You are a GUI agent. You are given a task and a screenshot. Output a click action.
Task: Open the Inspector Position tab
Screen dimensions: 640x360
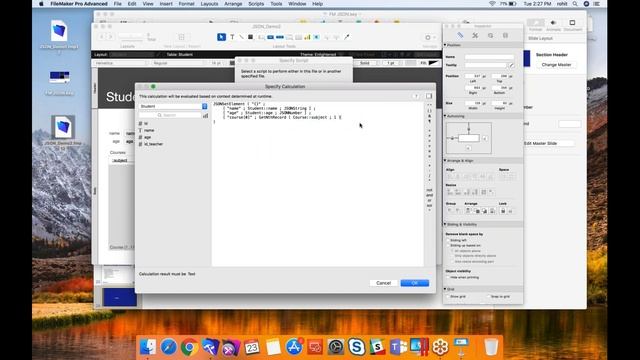[460, 36]
